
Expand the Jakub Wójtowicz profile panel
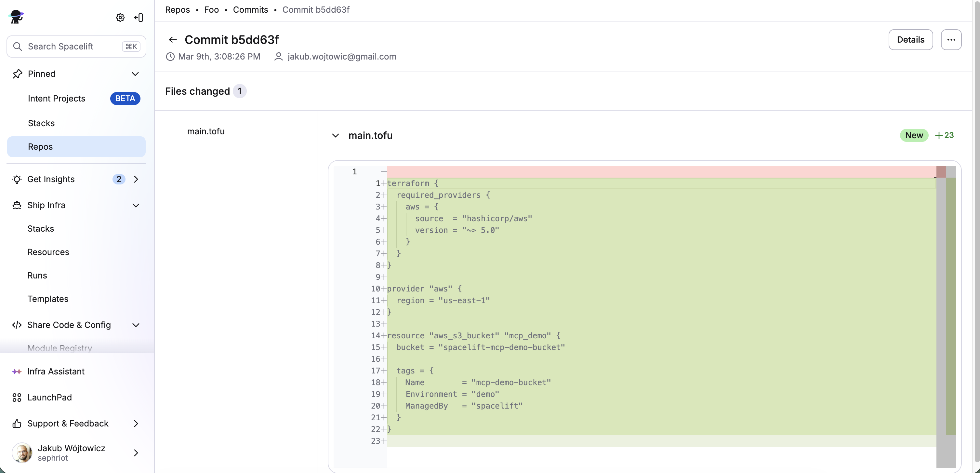pos(136,453)
